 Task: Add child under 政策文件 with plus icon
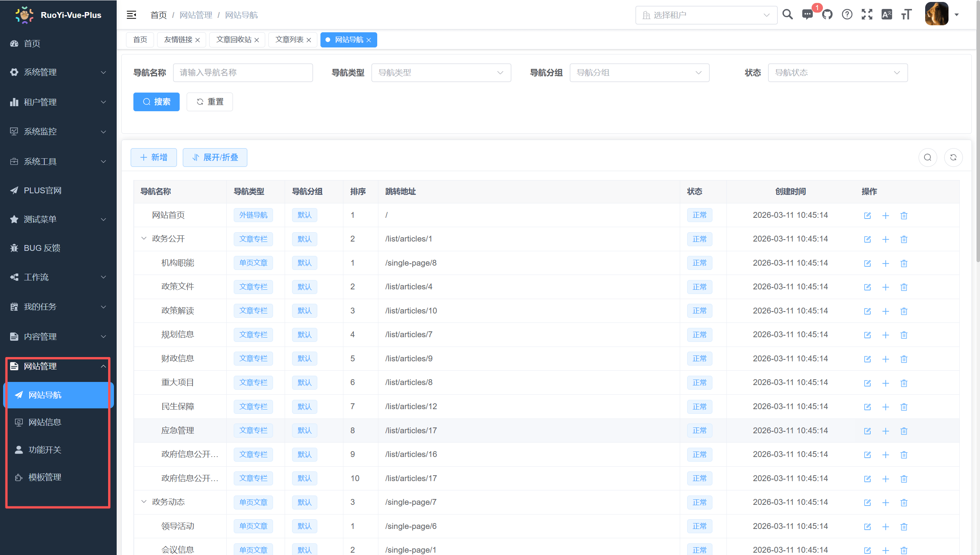click(885, 287)
